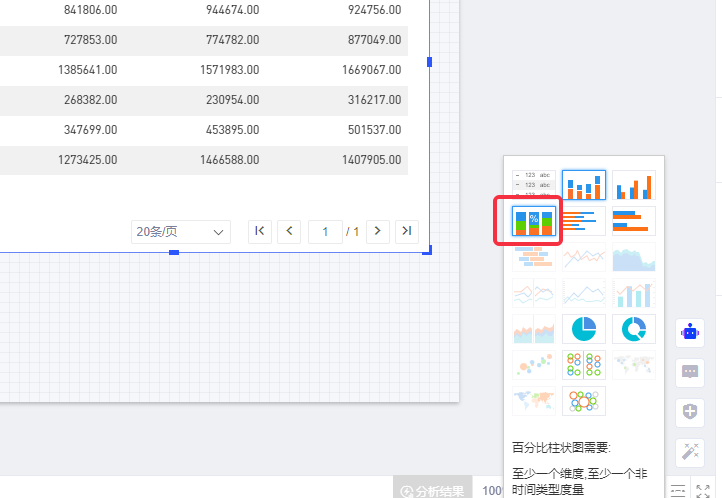The height and width of the screenshot is (498, 722).
Task: Open the 分析结果 tab at bottom
Action: coord(433,490)
